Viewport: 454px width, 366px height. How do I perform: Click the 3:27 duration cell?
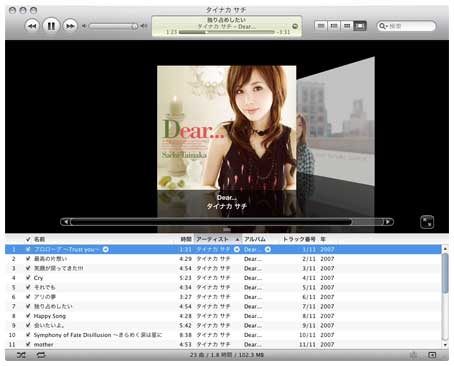point(186,297)
